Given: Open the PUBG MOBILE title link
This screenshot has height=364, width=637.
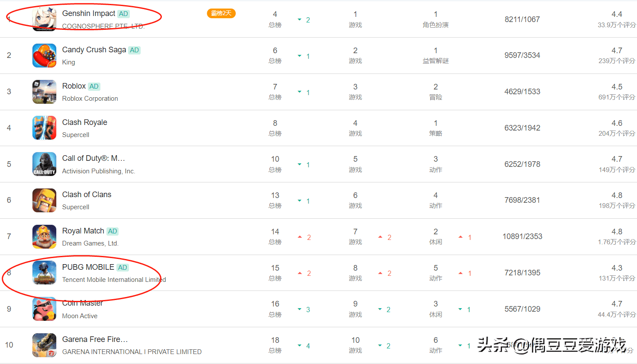Looking at the screenshot, I should [88, 267].
